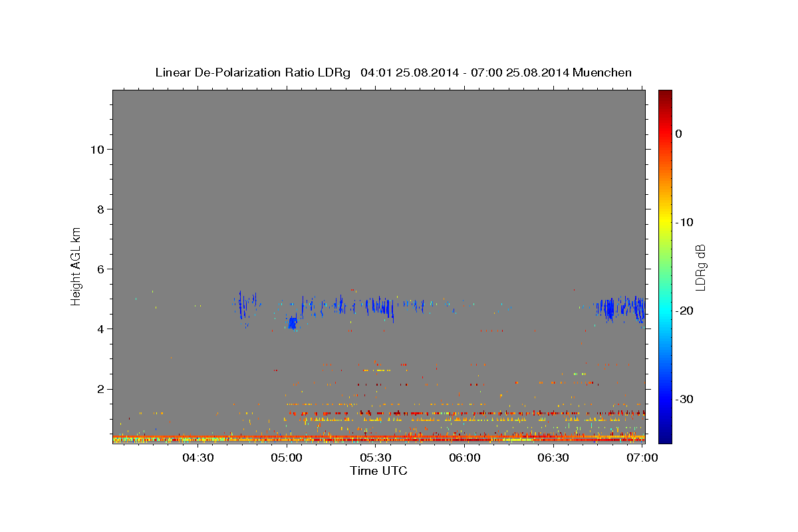Click the 'LDRg dB' colorbar label
Viewport: 798px width, 532px height.
click(x=700, y=267)
